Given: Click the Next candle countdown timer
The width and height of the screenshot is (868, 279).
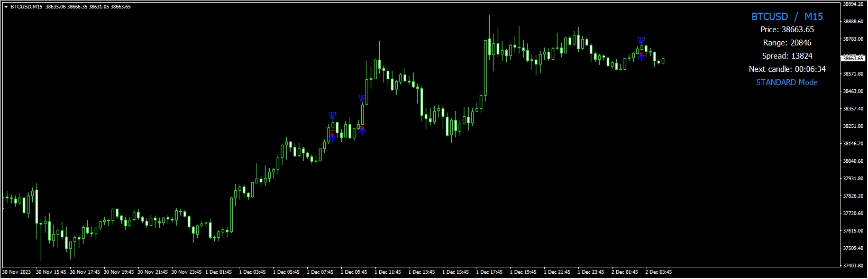Looking at the screenshot, I should 787,69.
